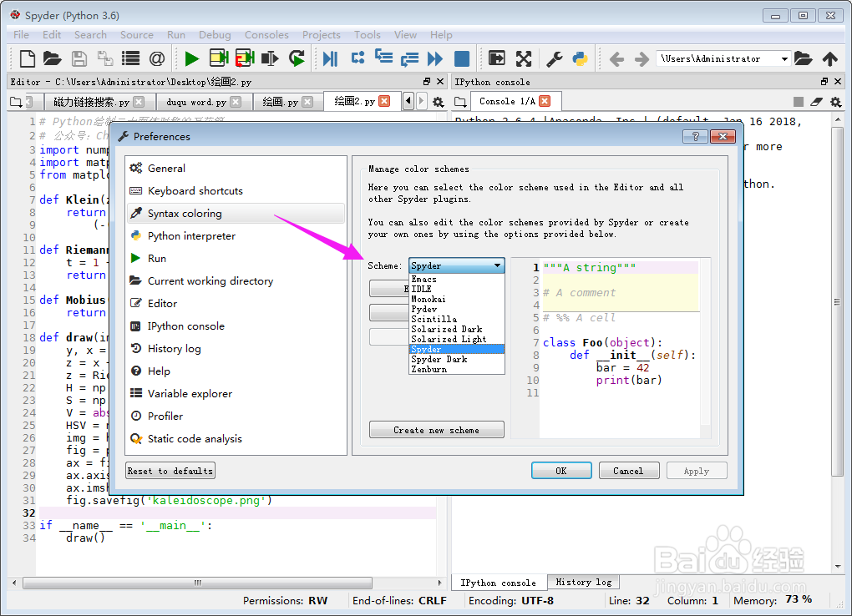Stop debugging with the blue square icon

[461, 58]
